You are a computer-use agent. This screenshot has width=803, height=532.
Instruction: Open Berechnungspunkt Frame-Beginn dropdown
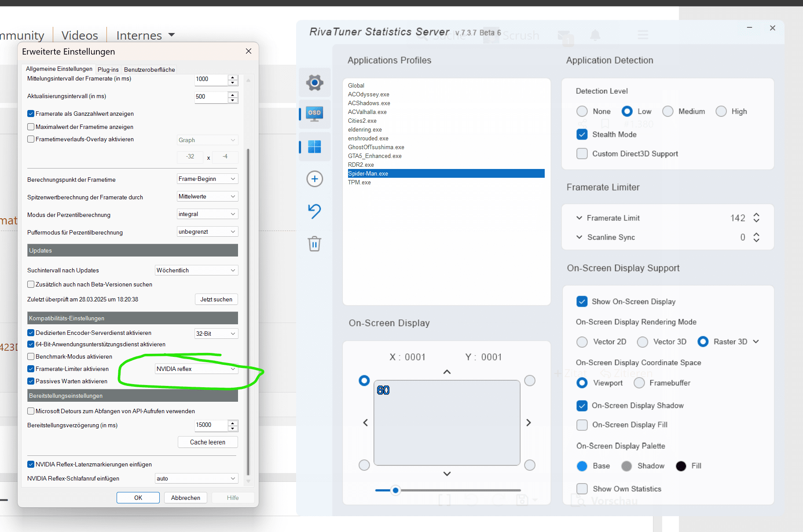coord(207,179)
